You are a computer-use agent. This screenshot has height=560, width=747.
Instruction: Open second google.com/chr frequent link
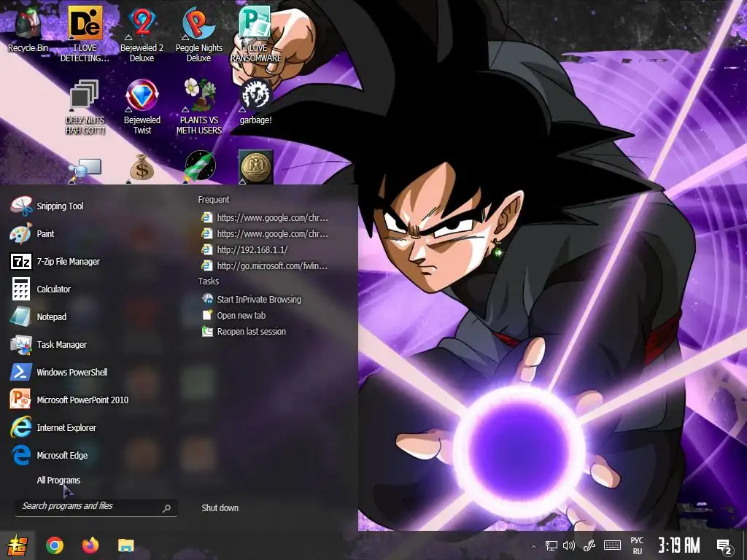click(265, 234)
